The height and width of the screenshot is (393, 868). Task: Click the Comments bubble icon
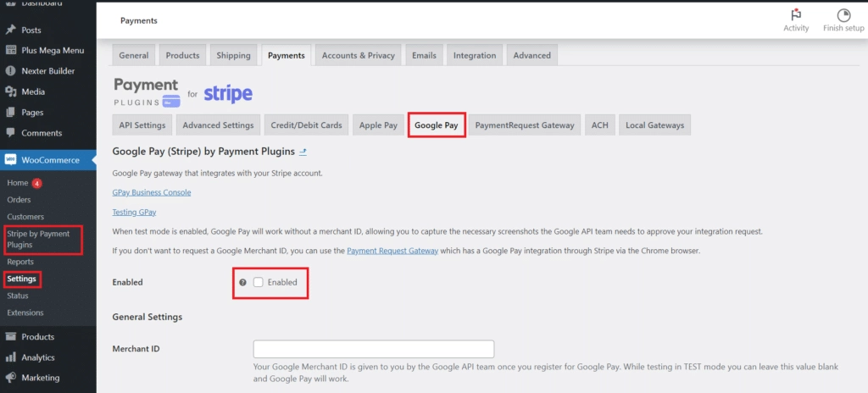pyautogui.click(x=10, y=133)
